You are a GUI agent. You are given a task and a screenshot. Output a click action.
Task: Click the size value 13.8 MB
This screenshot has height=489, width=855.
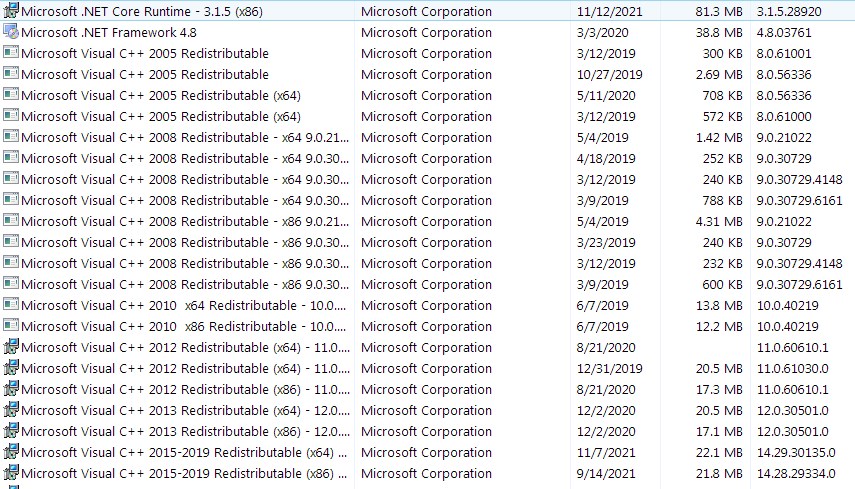[719, 305]
